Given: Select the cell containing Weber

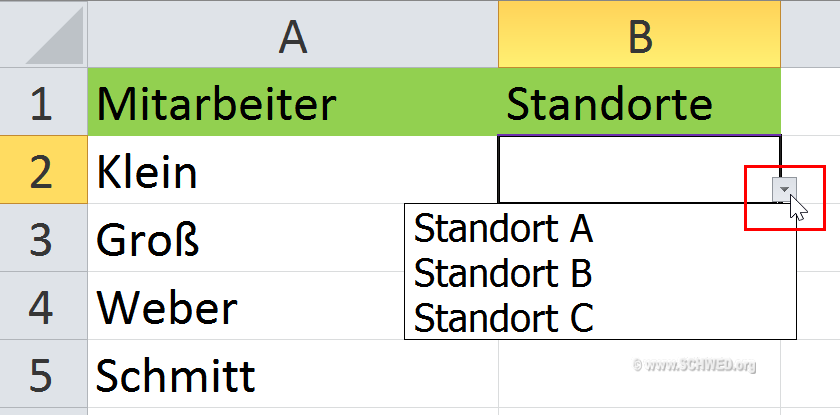Looking at the screenshot, I should (x=250, y=308).
